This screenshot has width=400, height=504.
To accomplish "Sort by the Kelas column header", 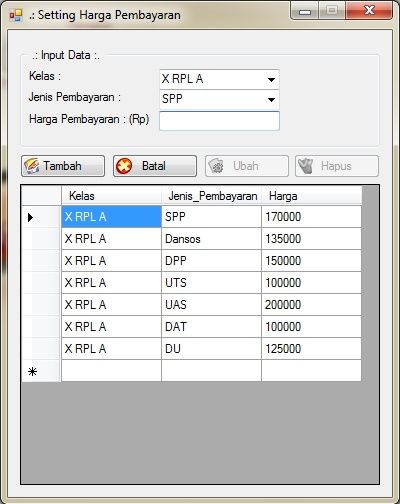I will [111, 196].
